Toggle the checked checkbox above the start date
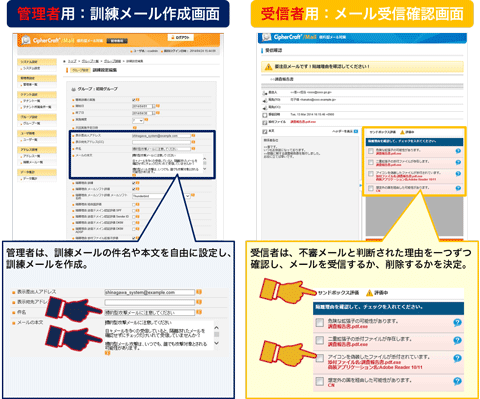This screenshot has height=399, width=480. (134, 100)
